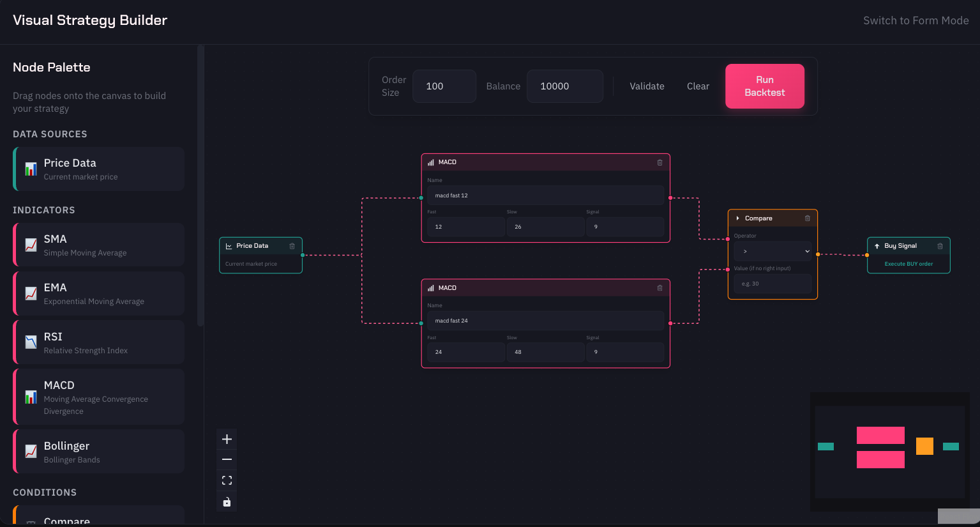Viewport: 980px width, 527px height.
Task: Click the minimap overview panel
Action: point(889,452)
